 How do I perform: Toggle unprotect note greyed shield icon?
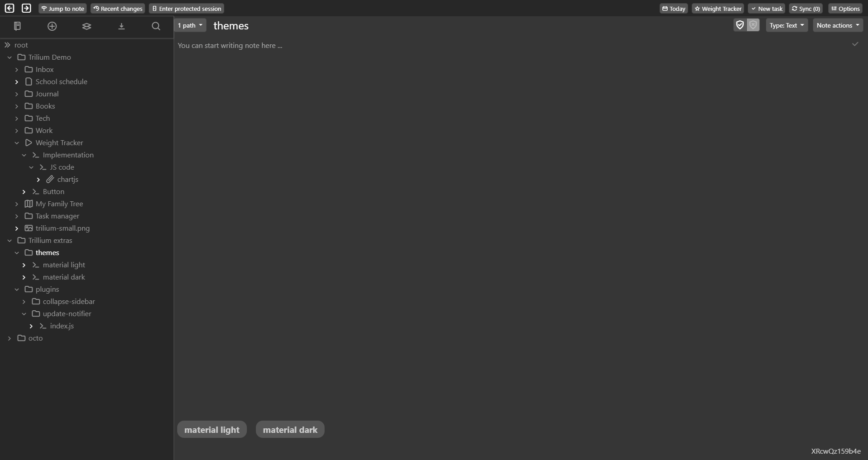[x=753, y=25]
